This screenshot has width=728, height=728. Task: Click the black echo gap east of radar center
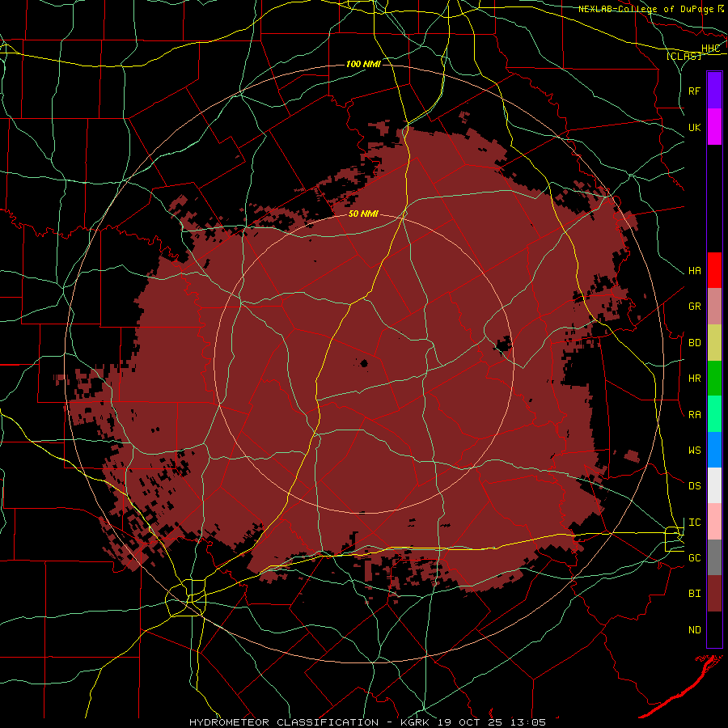[x=503, y=344]
